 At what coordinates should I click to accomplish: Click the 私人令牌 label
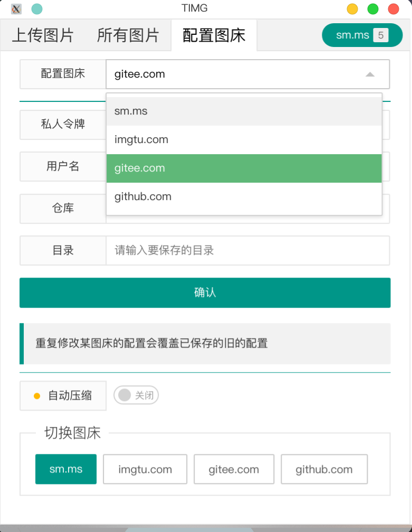[63, 125]
